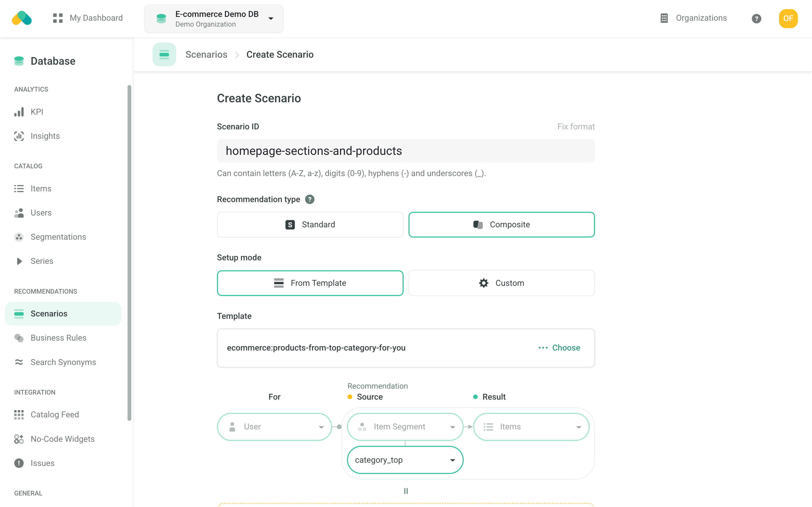
Task: Click Fix format for Scenario ID
Action: pyautogui.click(x=575, y=126)
